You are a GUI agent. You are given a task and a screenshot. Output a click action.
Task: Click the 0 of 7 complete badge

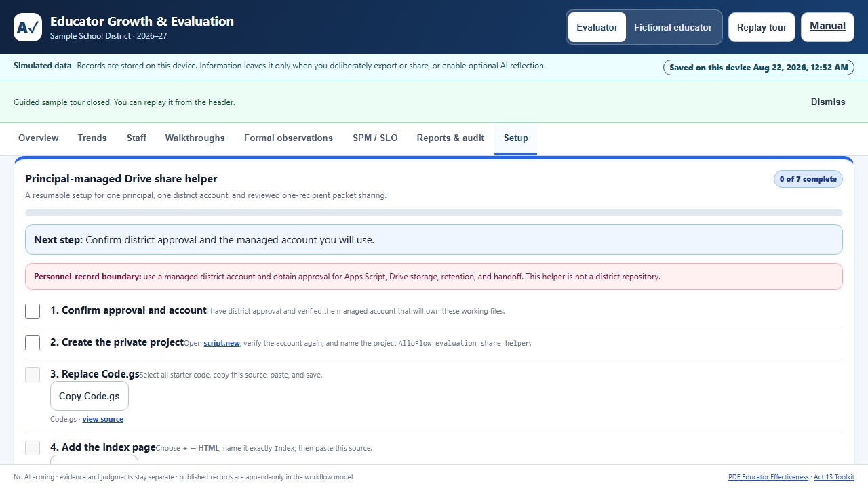(808, 179)
